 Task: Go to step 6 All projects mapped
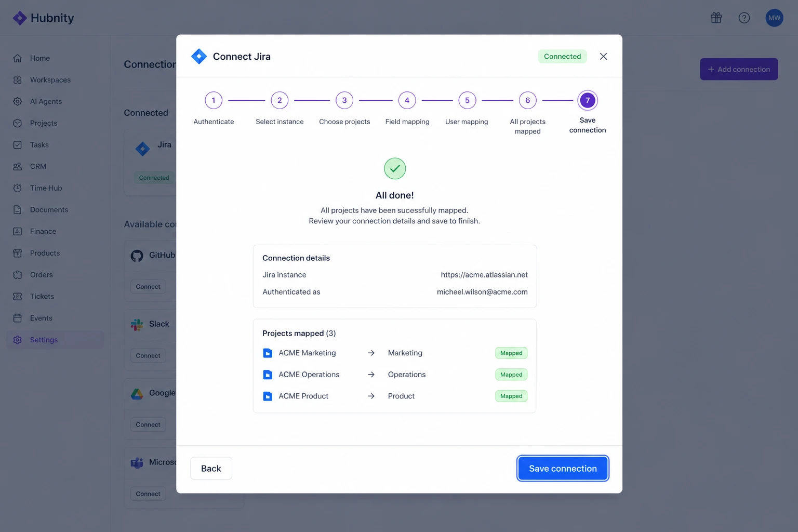pyautogui.click(x=527, y=100)
